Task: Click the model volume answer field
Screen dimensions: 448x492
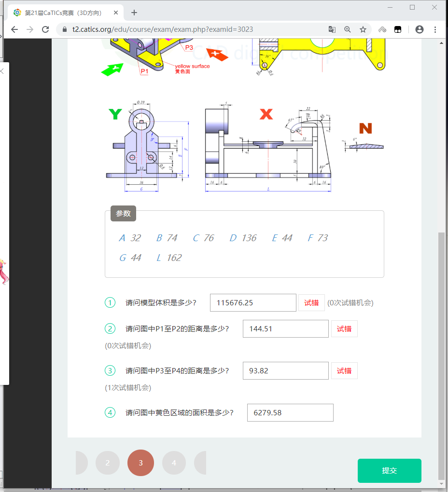Action: pyautogui.click(x=253, y=303)
